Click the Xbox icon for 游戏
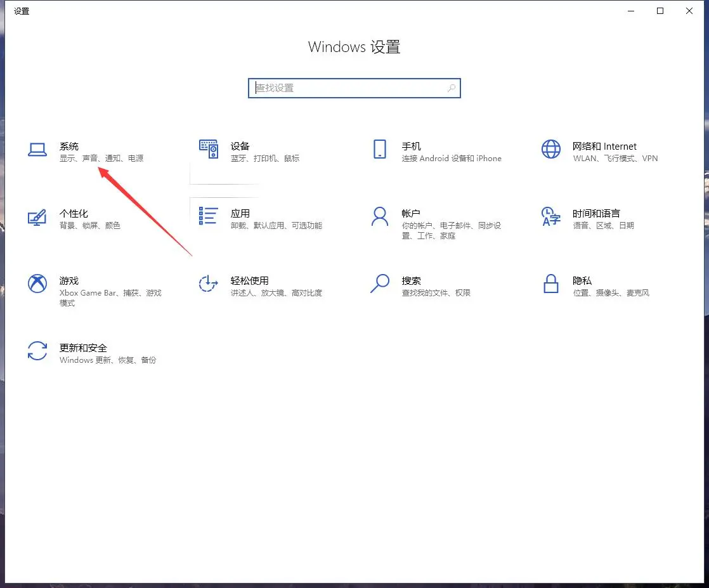This screenshot has height=588, width=709. click(37, 284)
